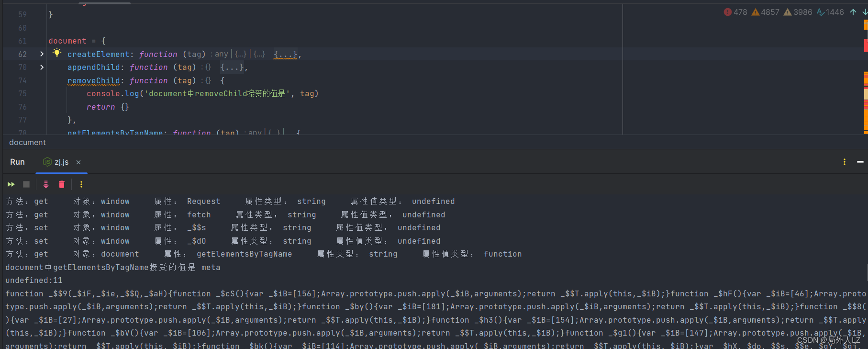Viewport: 868px width, 349px height.
Task: Click the 'fetch' property in console
Action: pyautogui.click(x=199, y=215)
